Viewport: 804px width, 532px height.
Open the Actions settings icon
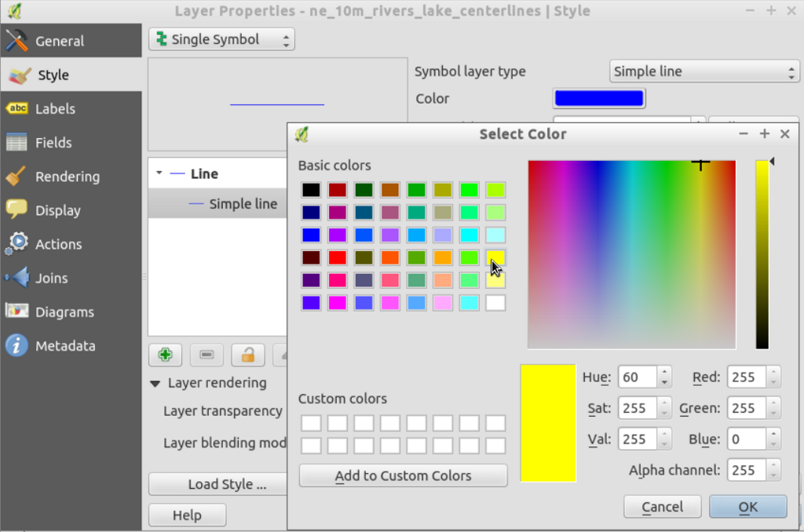point(17,244)
